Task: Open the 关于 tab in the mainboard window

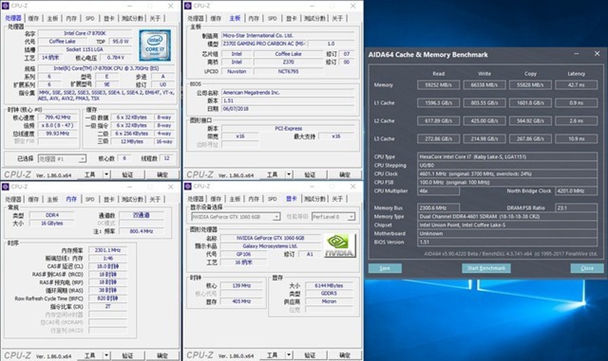Action: point(337,18)
